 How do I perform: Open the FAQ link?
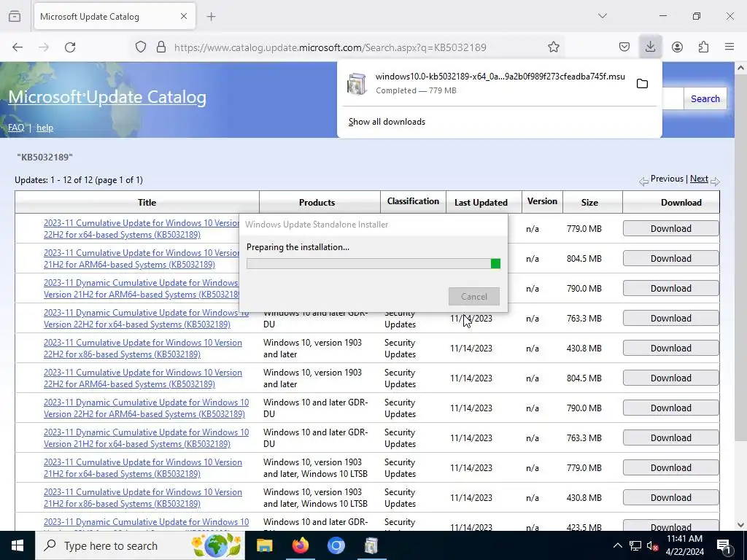click(16, 128)
